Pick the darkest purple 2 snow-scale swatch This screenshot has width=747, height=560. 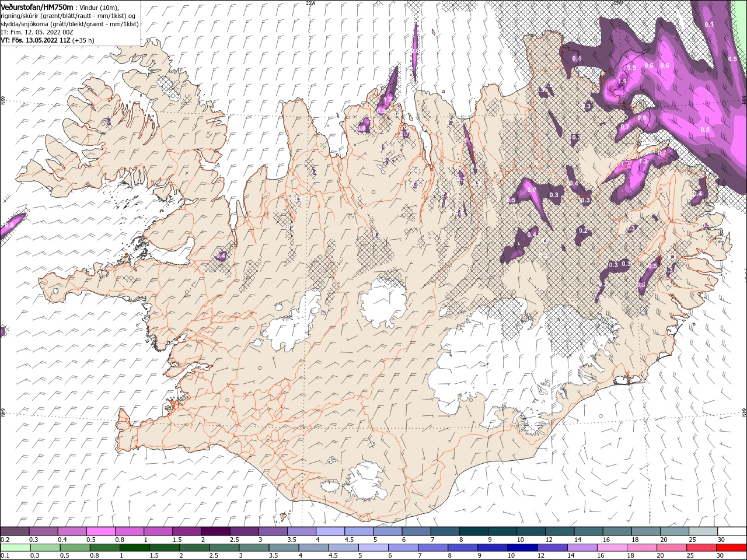pyautogui.click(x=215, y=531)
